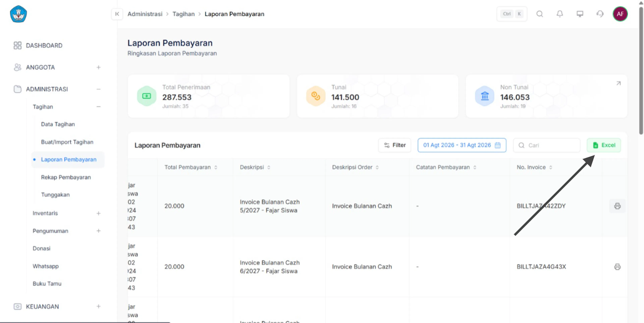The width and height of the screenshot is (644, 323).
Task: Sort by Deskripsi column
Action: click(x=269, y=167)
